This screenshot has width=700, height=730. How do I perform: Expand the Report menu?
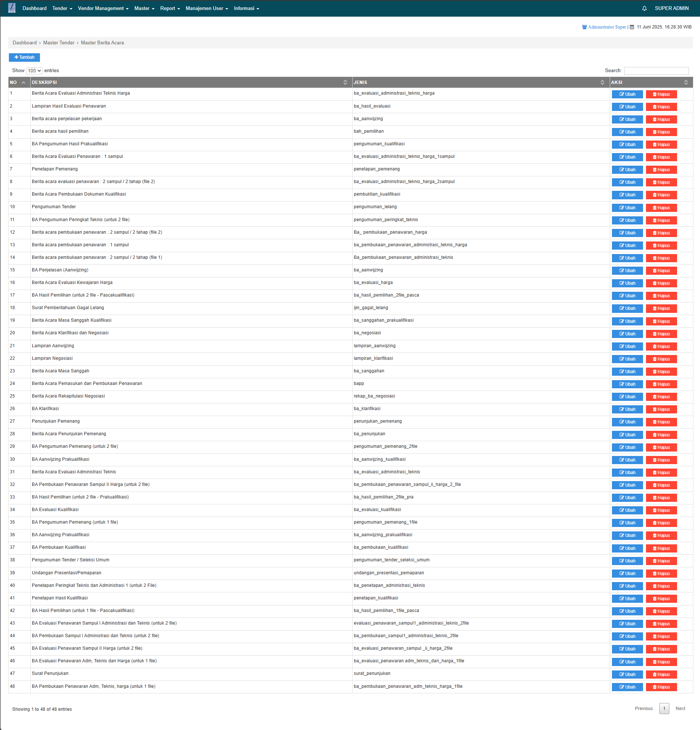(170, 8)
